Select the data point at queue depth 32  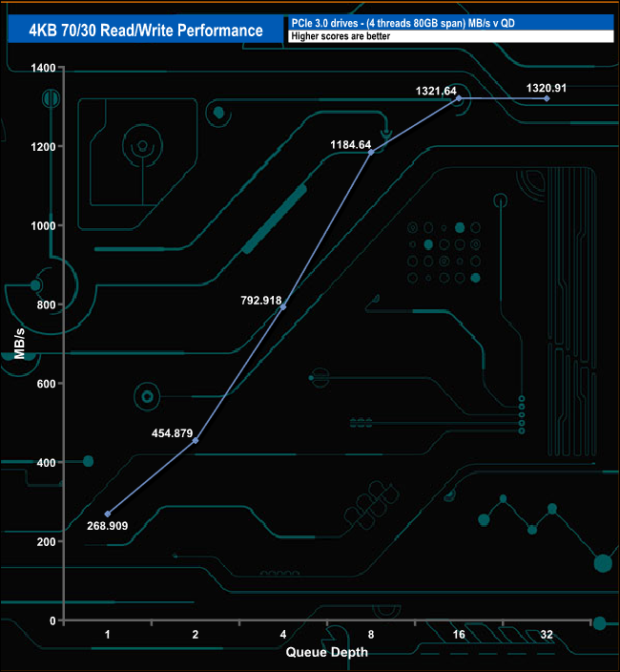pos(547,98)
